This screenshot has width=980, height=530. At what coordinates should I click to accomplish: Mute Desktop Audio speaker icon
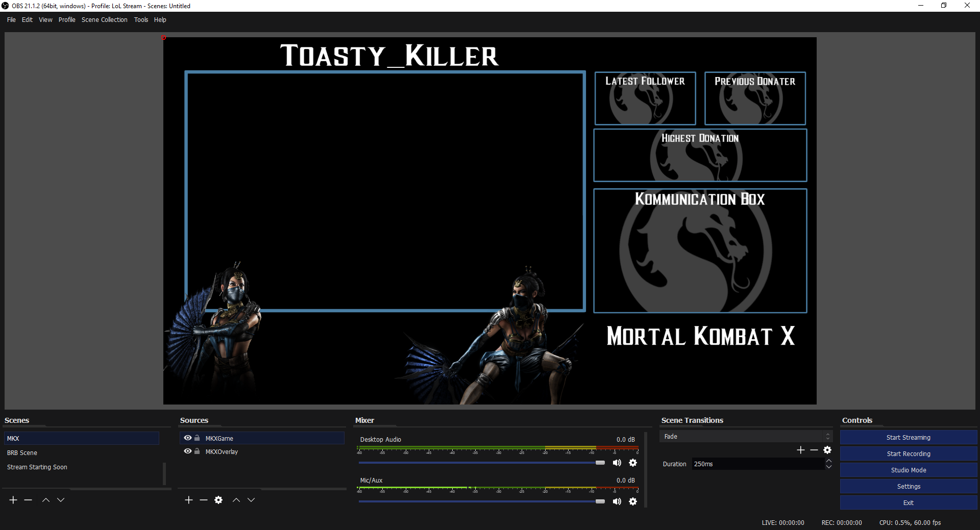(x=617, y=463)
